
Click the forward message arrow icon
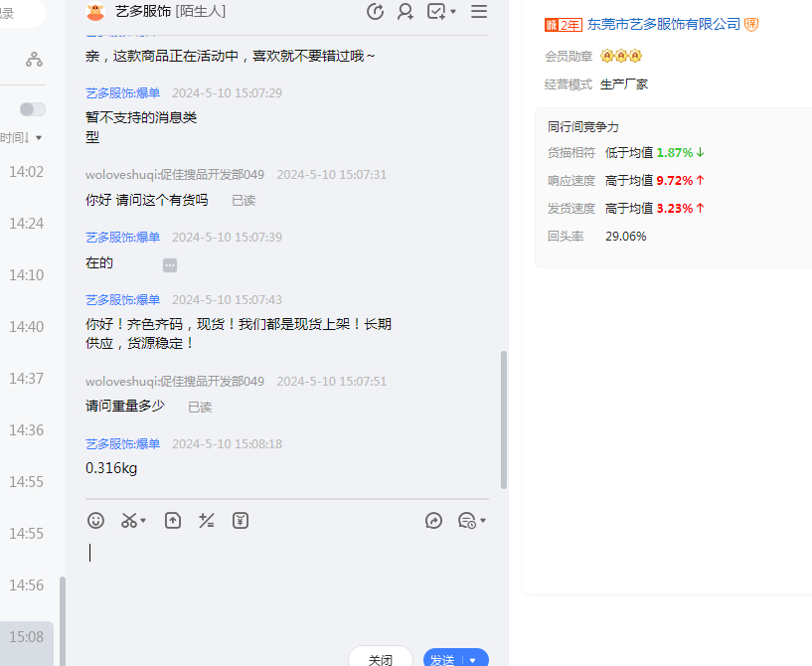[433, 520]
